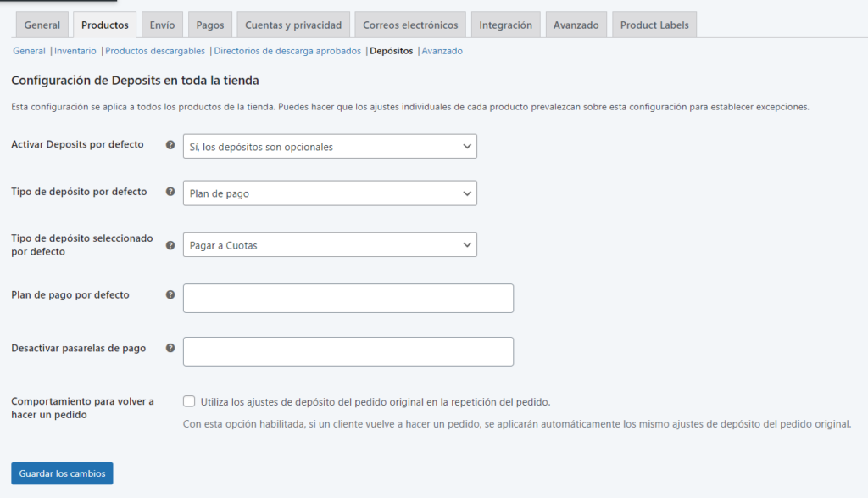Enable original order deposit settings checkbox
Viewport: 868px width, 498px height.
[189, 401]
